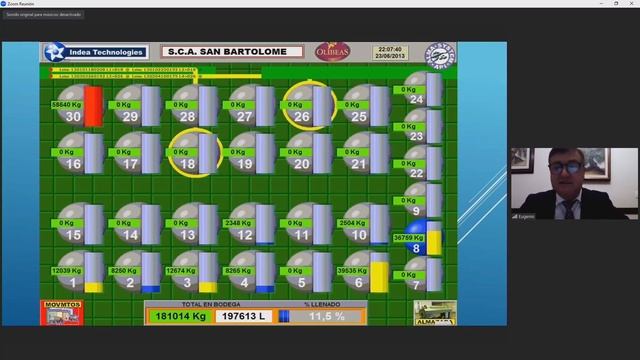Select tank 30 holding 58640 Kg
640x360 pixels.
[78, 105]
